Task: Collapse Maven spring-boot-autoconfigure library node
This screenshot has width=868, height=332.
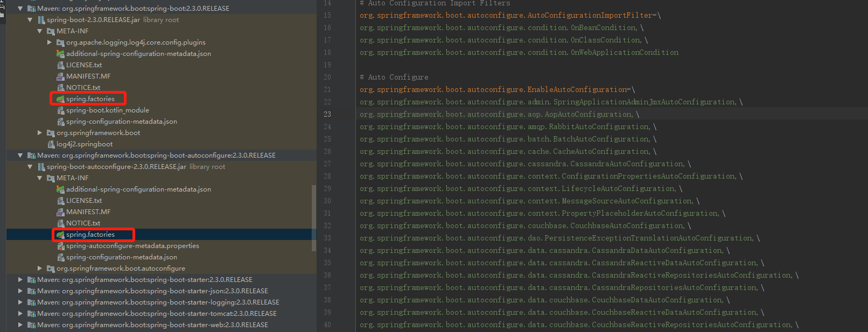Action: click(20, 156)
